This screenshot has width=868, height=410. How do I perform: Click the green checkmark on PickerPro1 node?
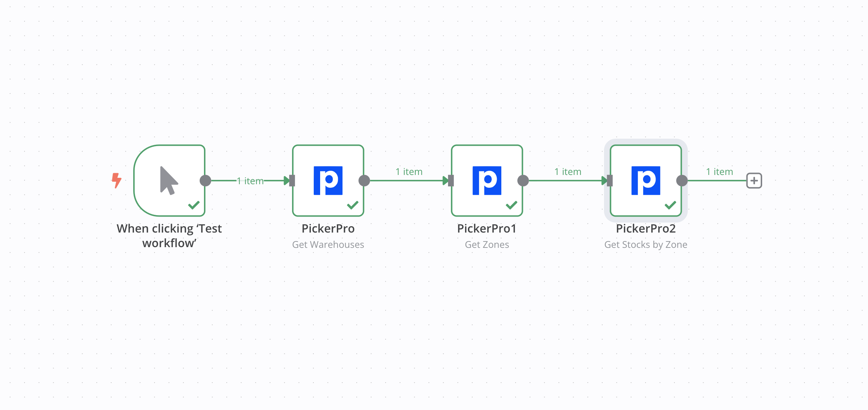[x=512, y=205]
